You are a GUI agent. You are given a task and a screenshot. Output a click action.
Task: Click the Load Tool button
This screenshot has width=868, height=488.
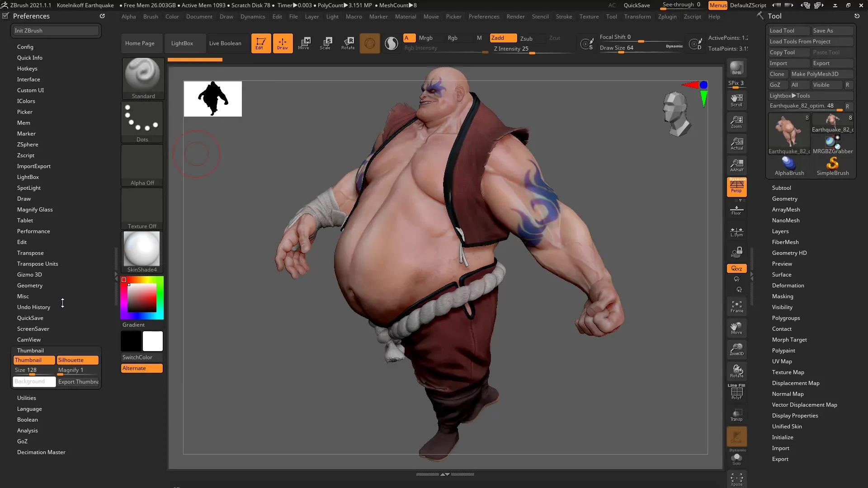point(789,31)
